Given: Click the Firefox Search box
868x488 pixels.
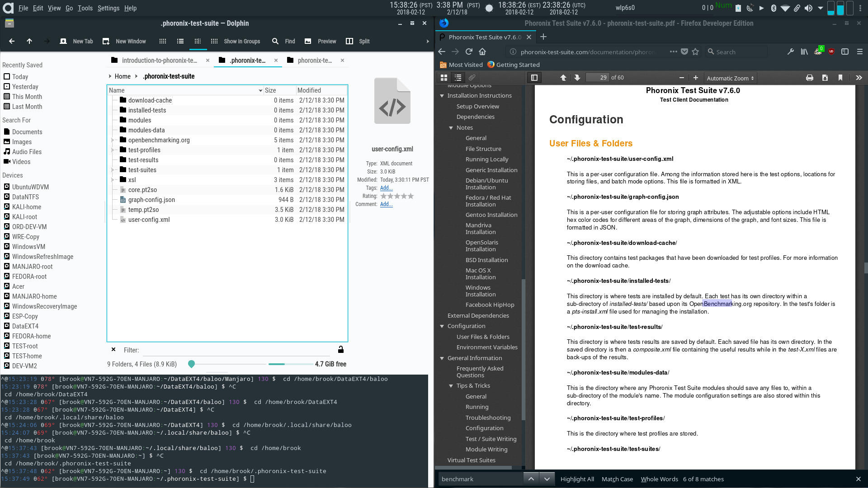Looking at the screenshot, I should click(x=736, y=52).
